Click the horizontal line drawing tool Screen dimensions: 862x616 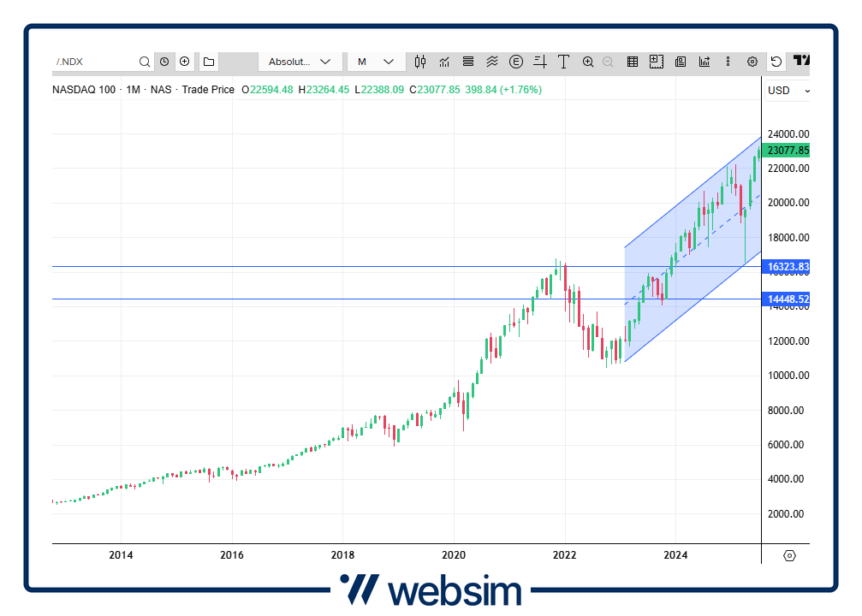(540, 62)
